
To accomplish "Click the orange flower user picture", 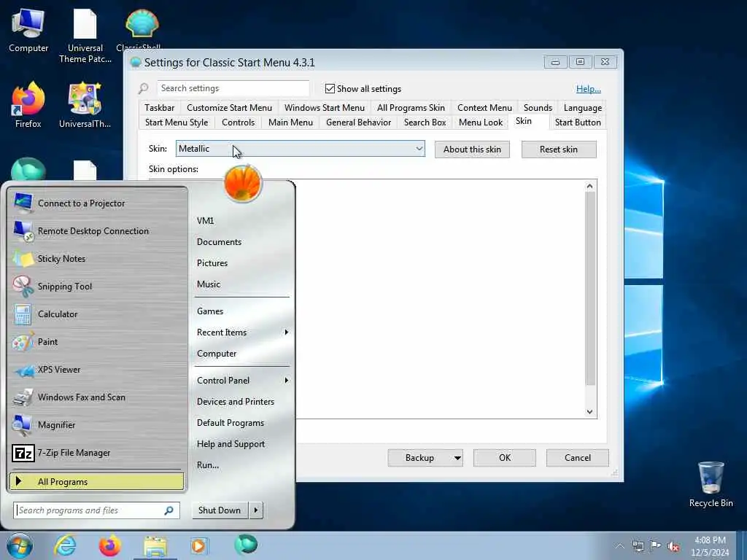I will point(243,183).
